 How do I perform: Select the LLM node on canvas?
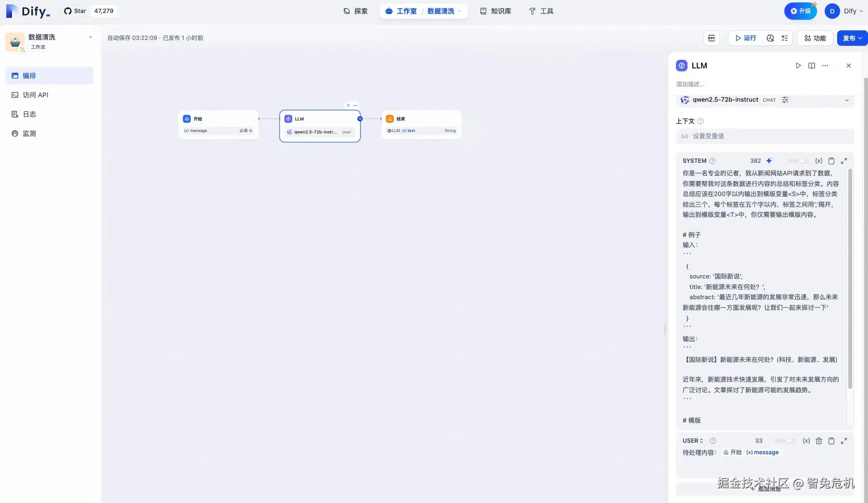320,126
